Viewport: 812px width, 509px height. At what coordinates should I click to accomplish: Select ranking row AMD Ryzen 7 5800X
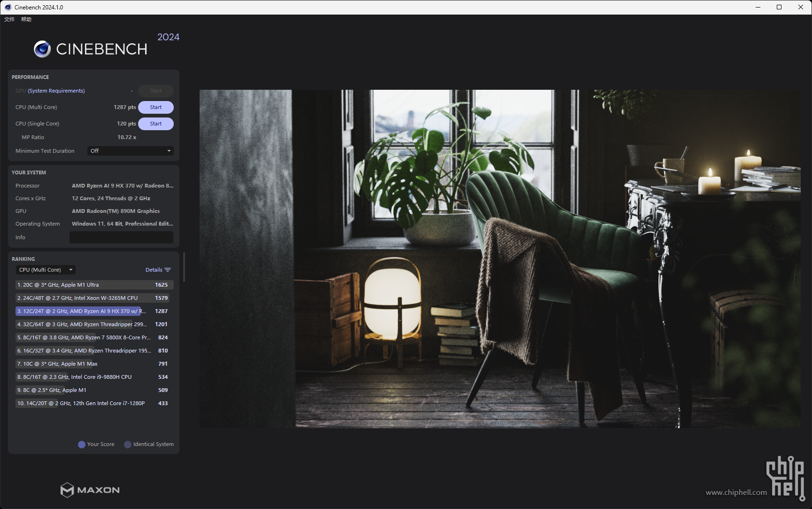94,337
